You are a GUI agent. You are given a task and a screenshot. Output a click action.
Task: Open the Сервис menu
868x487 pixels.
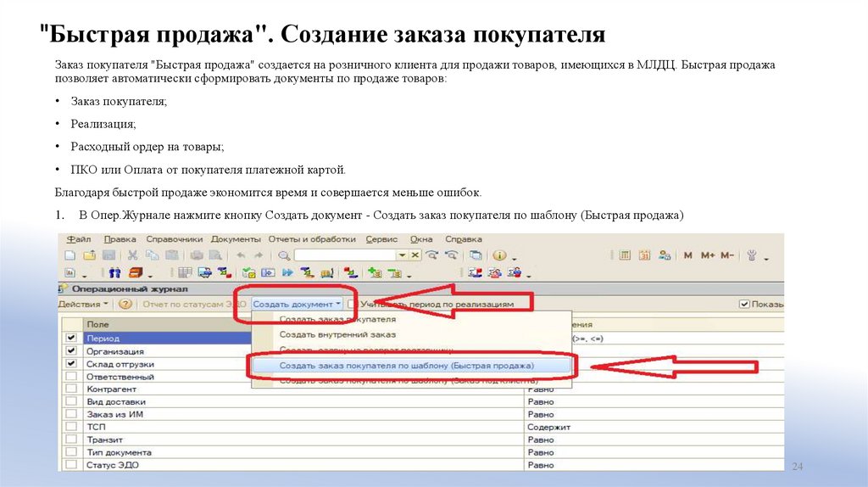(x=381, y=239)
